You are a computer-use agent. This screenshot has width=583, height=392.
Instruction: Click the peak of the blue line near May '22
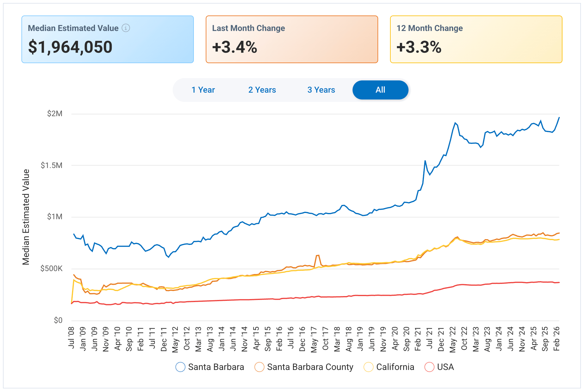[455, 123]
